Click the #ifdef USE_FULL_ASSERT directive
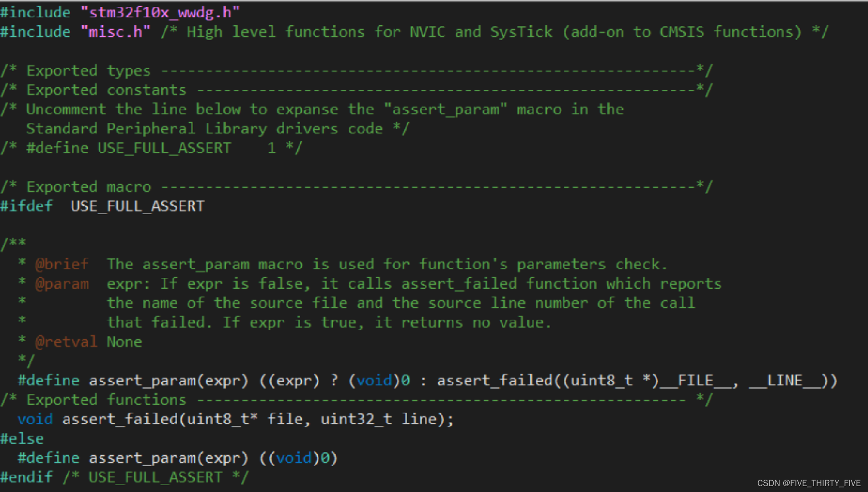 pos(102,206)
